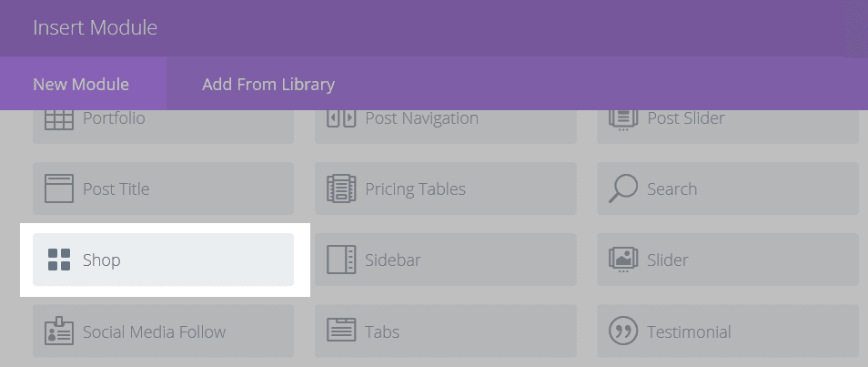The height and width of the screenshot is (367, 868).
Task: Switch to the New Module tab
Action: [81, 85]
